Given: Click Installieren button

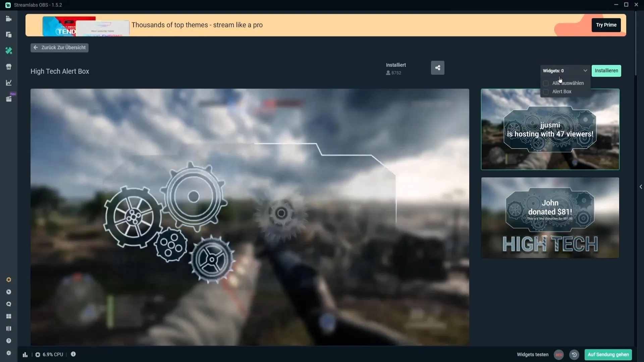Looking at the screenshot, I should point(606,71).
